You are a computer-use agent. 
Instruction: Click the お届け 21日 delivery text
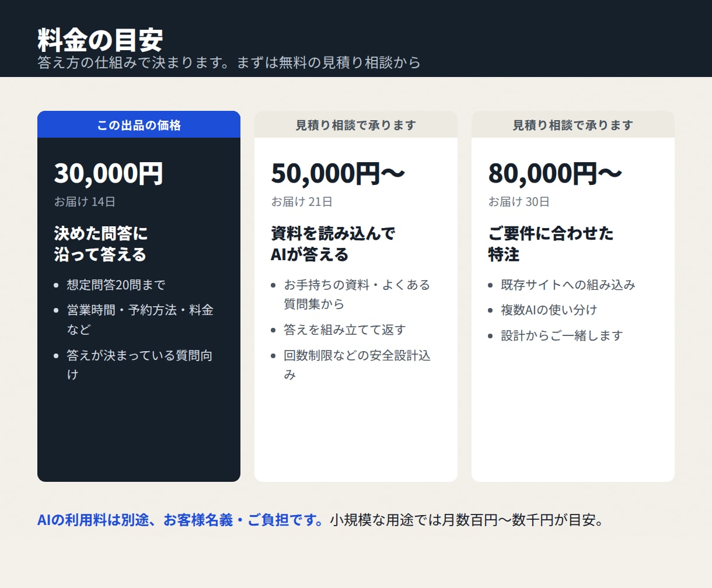pos(302,202)
